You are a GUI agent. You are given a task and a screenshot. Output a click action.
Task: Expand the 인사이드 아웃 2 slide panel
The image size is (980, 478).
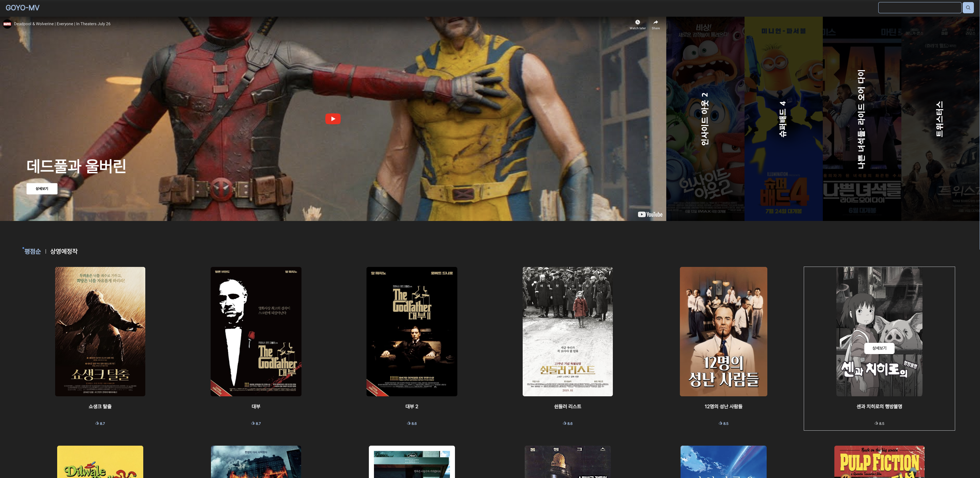(x=705, y=119)
